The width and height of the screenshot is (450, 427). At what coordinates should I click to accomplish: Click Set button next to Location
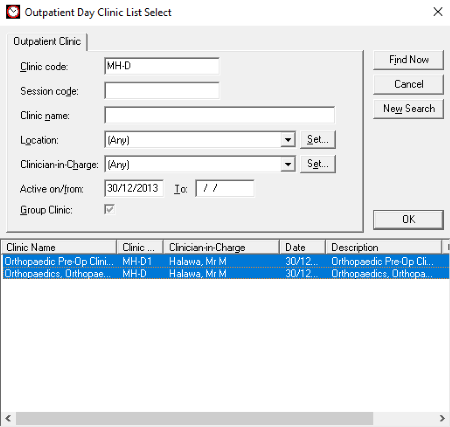click(318, 139)
